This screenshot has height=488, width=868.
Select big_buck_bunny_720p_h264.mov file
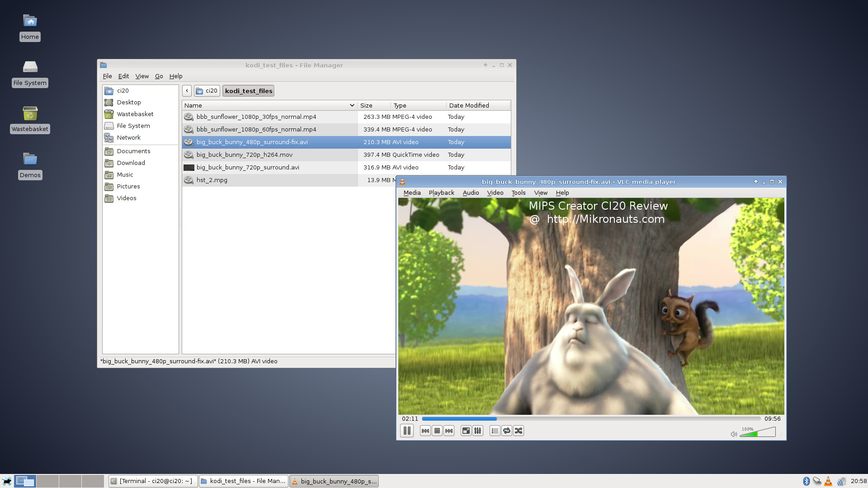(x=346, y=155)
